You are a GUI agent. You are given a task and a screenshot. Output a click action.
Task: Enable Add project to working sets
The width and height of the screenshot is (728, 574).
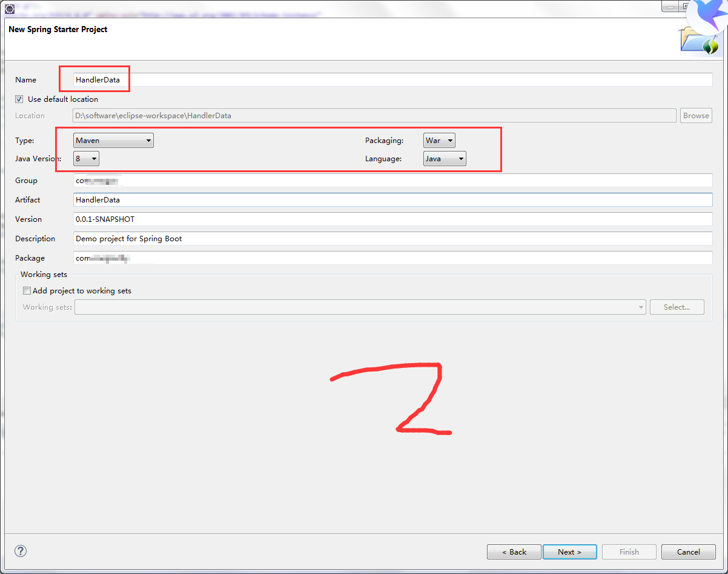pos(27,291)
